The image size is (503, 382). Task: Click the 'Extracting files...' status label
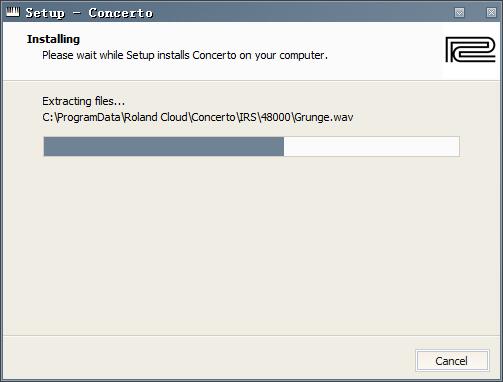83,101
